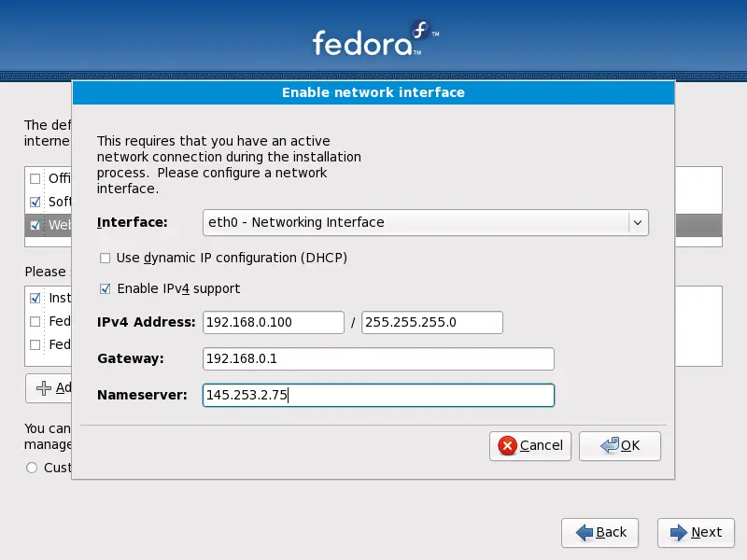Screen dimensions: 747x560
Task: Click the 'IPv4 Address:' label
Action: [147, 322]
